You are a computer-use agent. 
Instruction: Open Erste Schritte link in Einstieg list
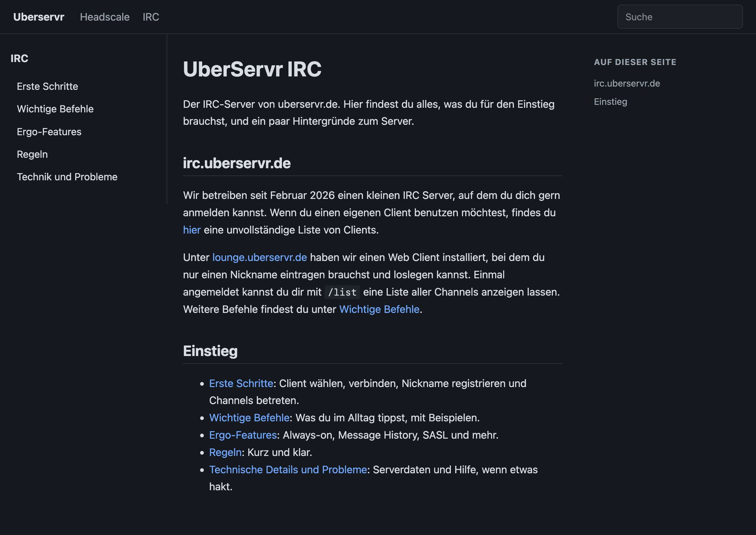pos(241,383)
